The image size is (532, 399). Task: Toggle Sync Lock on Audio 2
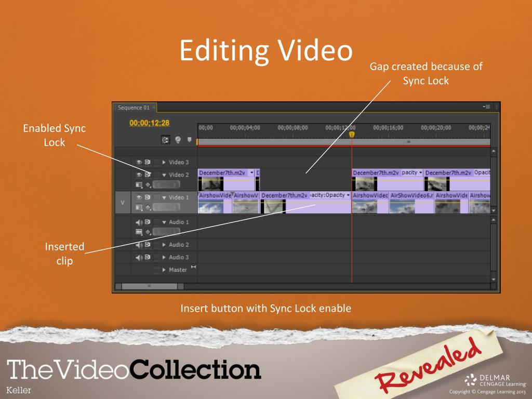148,245
